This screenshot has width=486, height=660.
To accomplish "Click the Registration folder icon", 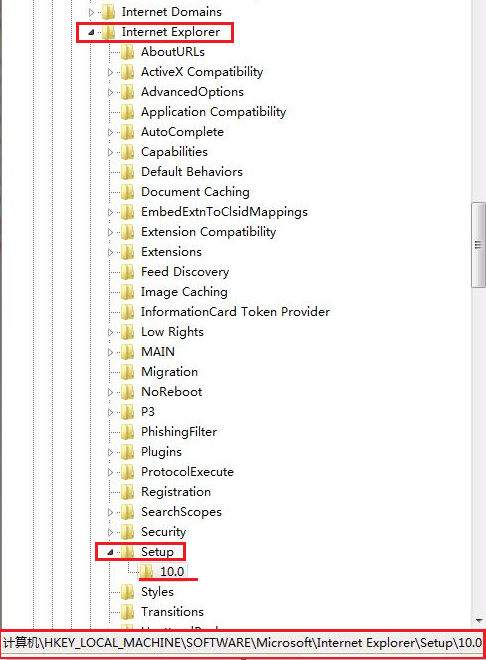I will click(127, 492).
